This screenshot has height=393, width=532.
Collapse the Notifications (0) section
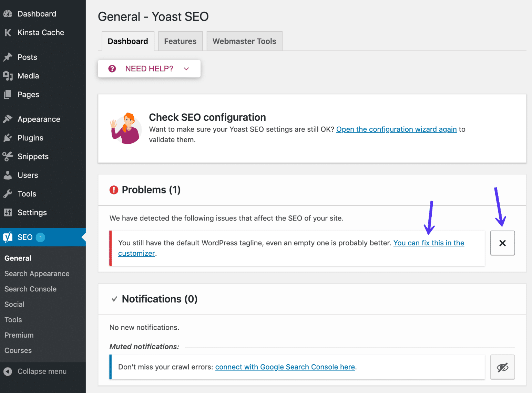click(x=159, y=299)
